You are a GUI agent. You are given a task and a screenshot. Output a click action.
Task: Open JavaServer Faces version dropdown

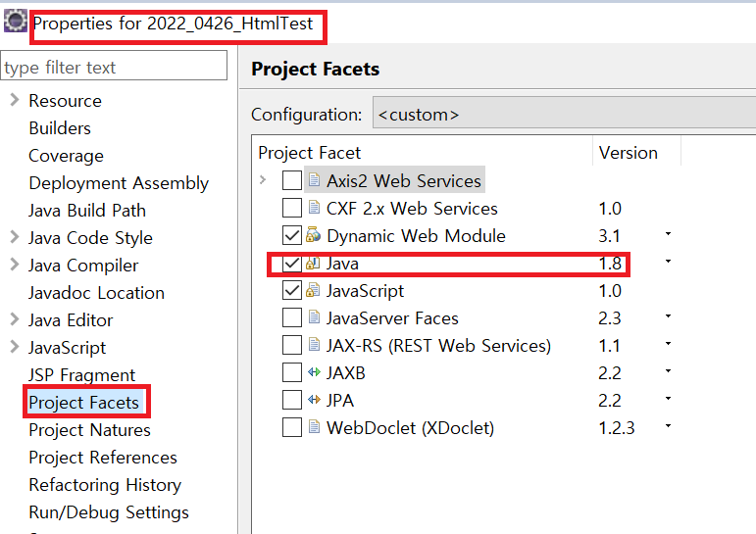click(669, 316)
